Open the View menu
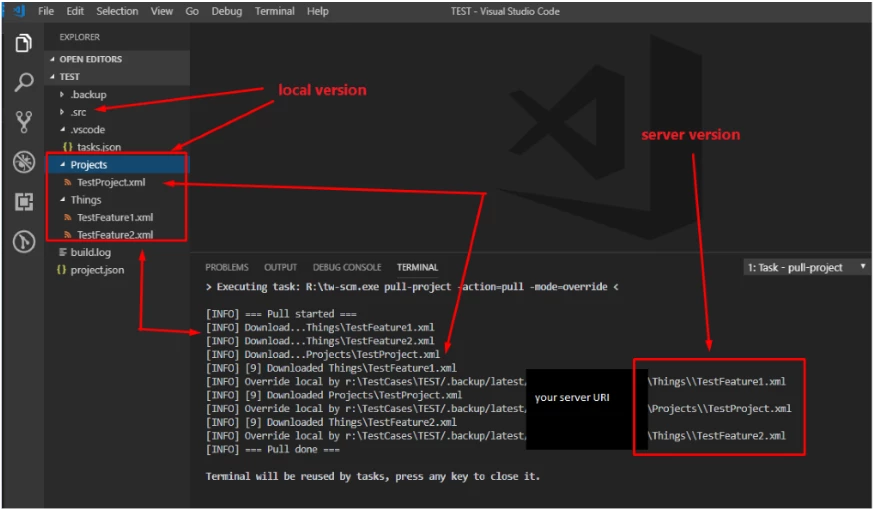873x509 pixels. point(161,11)
